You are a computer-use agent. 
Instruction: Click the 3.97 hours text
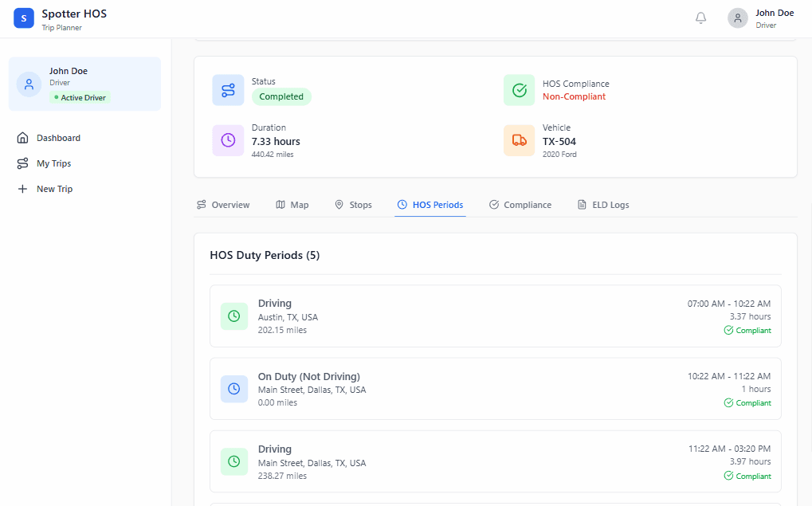pos(750,462)
